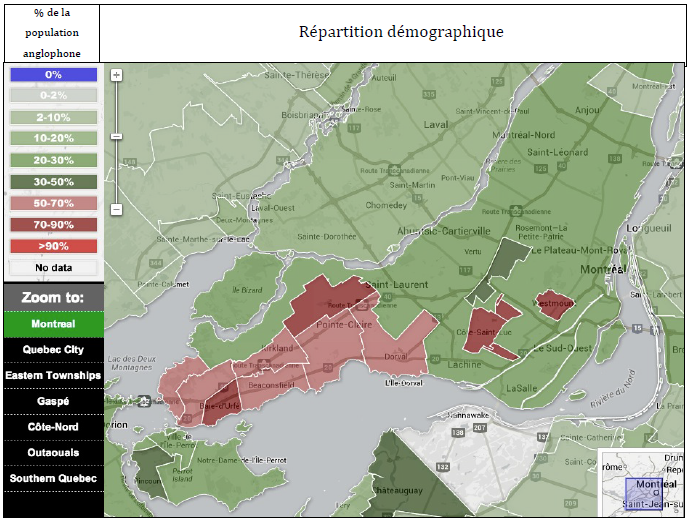Click the zoom out minus button
690x523 pixels.
[x=117, y=209]
